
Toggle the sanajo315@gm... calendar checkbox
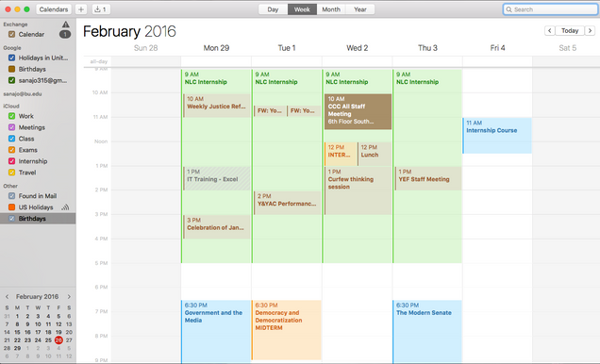[x=11, y=80]
